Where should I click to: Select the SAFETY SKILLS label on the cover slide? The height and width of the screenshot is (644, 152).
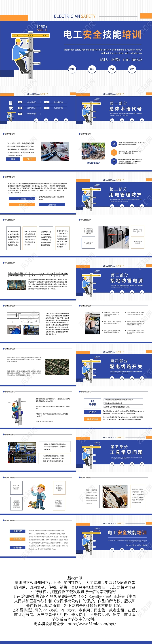point(42,28)
